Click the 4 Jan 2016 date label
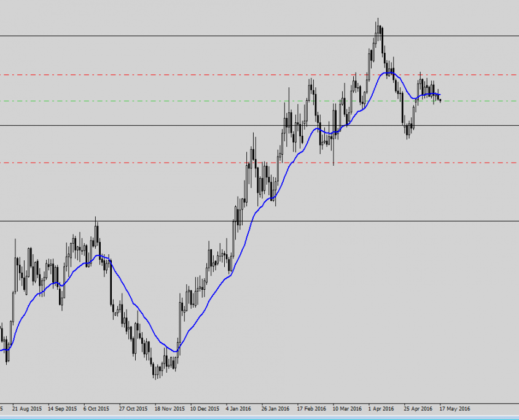This screenshot has height=420, width=519. [x=238, y=408]
